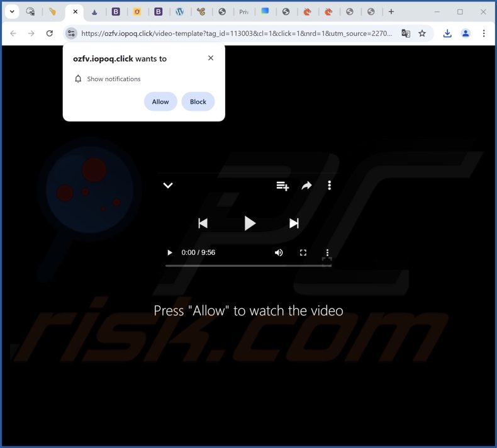This screenshot has height=448, width=497.
Task: Maximize the browser window
Action: 460,12
